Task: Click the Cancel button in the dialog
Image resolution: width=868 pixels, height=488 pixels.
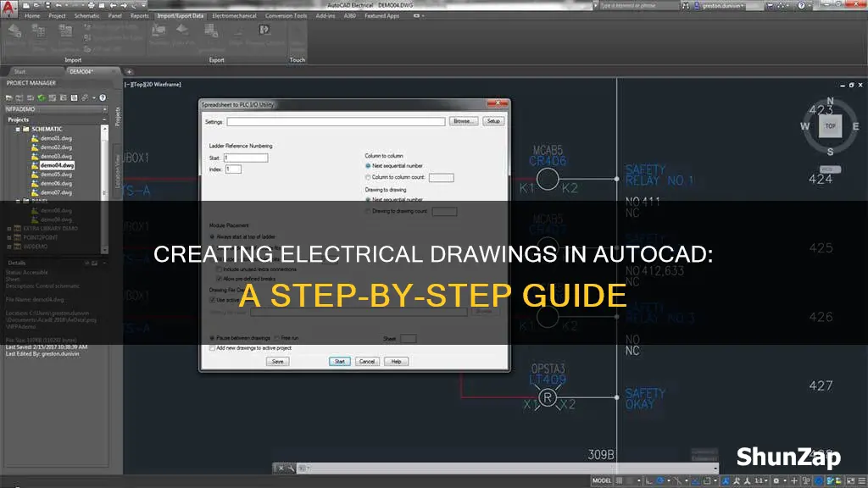Action: point(367,361)
